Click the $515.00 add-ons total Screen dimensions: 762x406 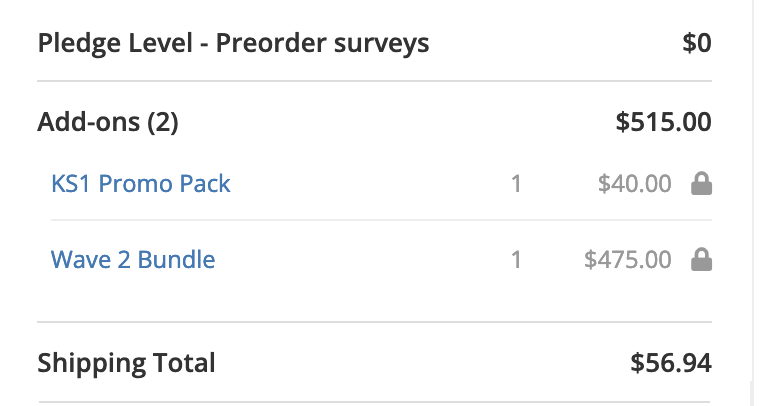663,122
